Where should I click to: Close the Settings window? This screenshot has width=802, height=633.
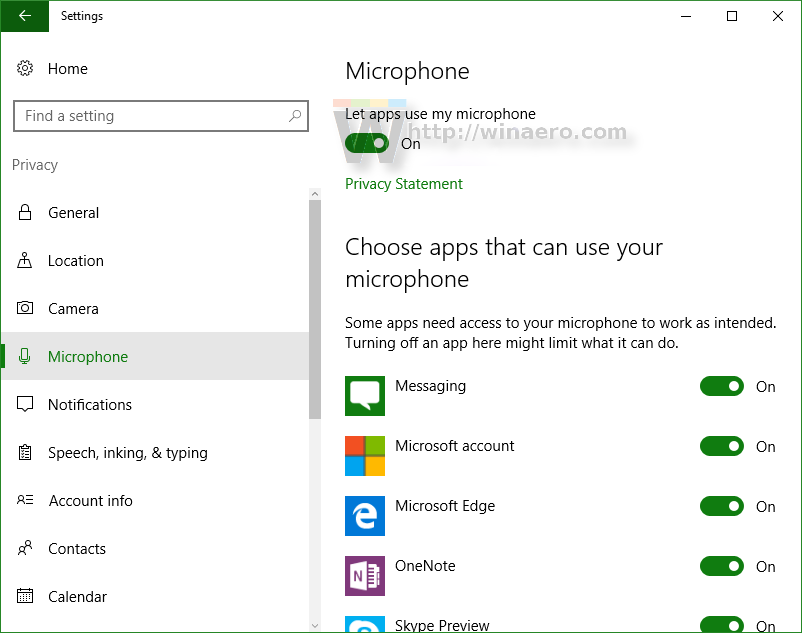[x=778, y=16]
